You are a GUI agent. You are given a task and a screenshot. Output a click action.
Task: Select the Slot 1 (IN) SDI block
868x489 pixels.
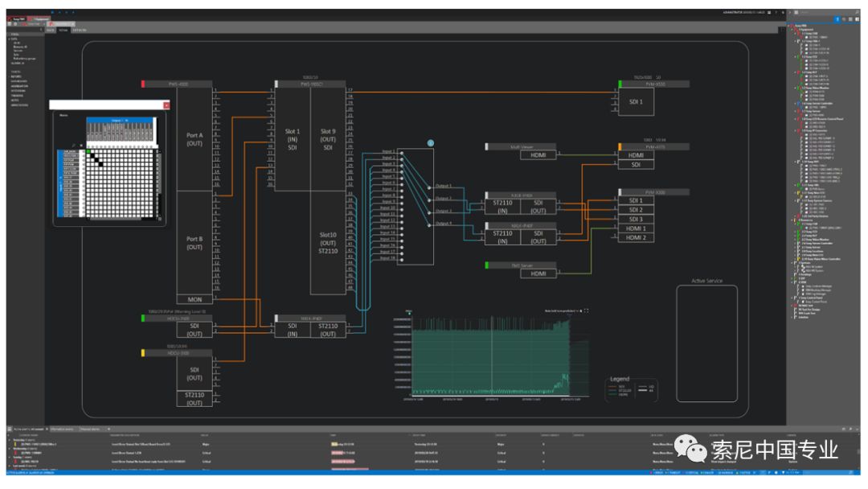(x=293, y=139)
